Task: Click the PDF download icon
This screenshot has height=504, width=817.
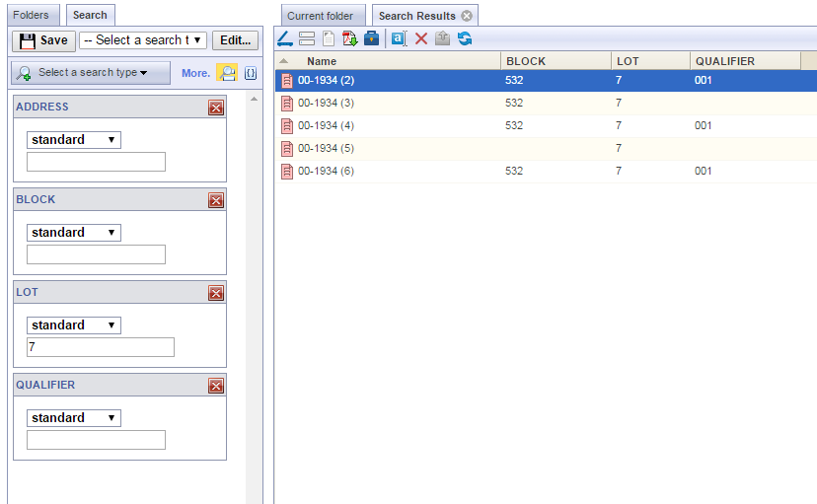Action: coord(349,38)
